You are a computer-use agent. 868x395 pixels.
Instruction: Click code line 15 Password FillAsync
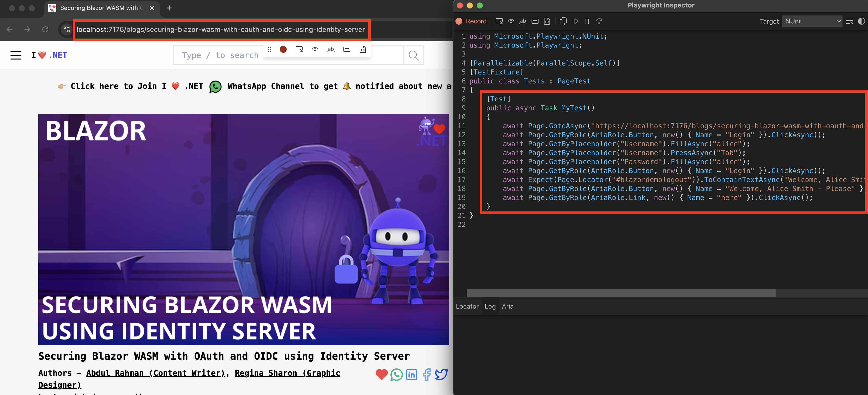pyautogui.click(x=626, y=162)
